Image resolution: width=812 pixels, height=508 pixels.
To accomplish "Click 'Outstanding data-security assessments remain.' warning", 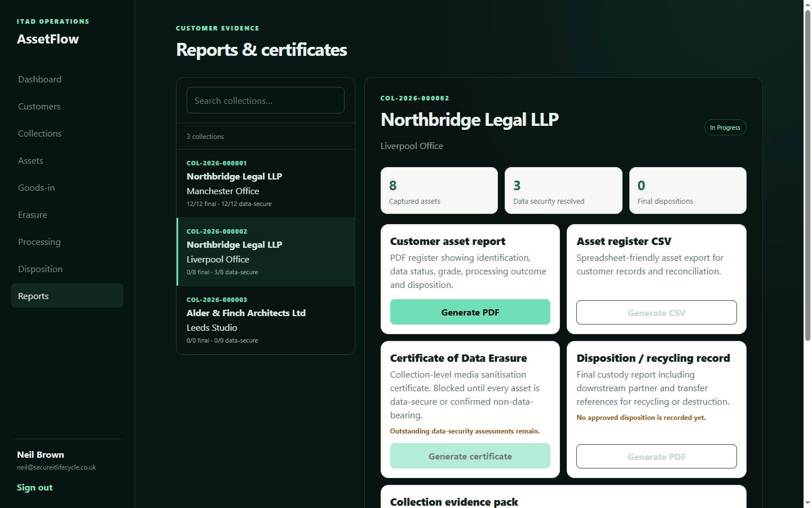I will pyautogui.click(x=465, y=431).
